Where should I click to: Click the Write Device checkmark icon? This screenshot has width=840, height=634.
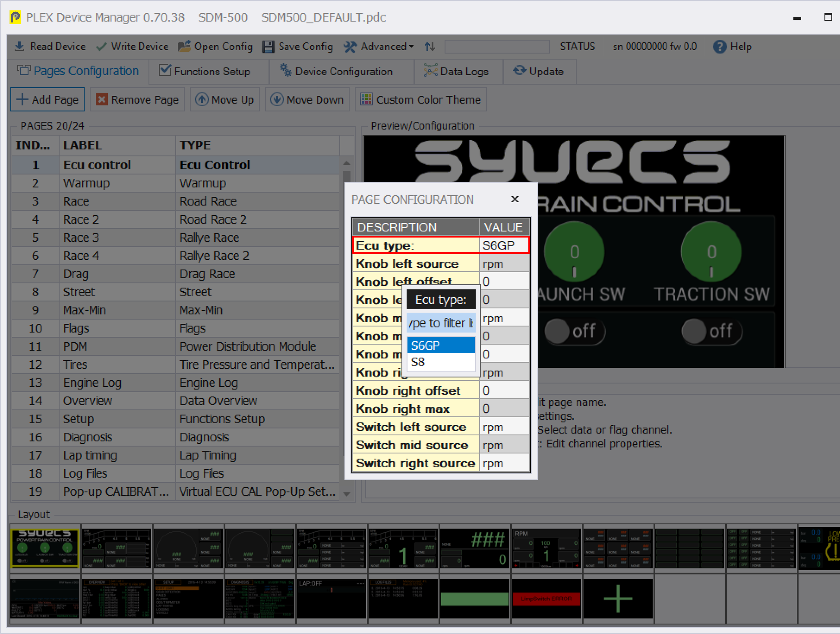[101, 47]
